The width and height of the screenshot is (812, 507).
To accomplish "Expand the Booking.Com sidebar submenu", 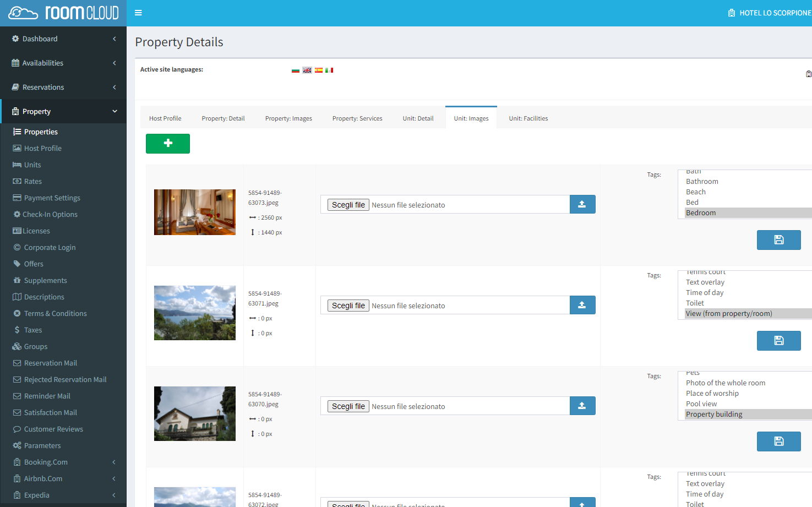I will (63, 462).
